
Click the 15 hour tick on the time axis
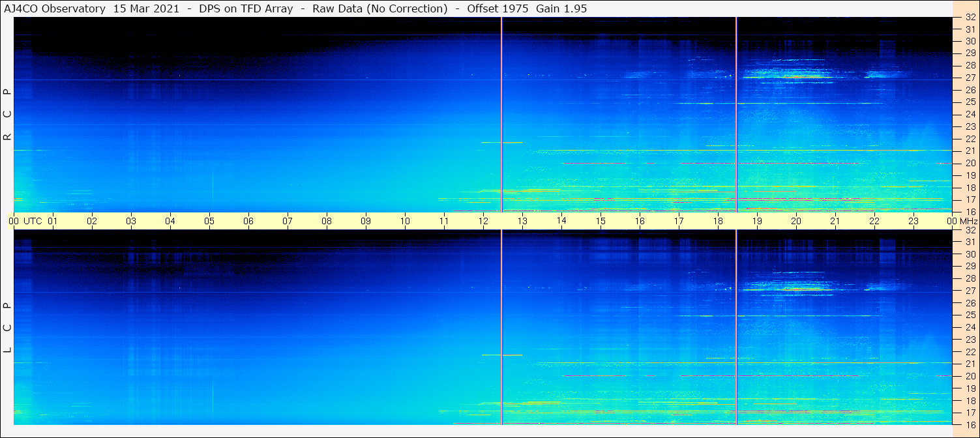click(601, 222)
